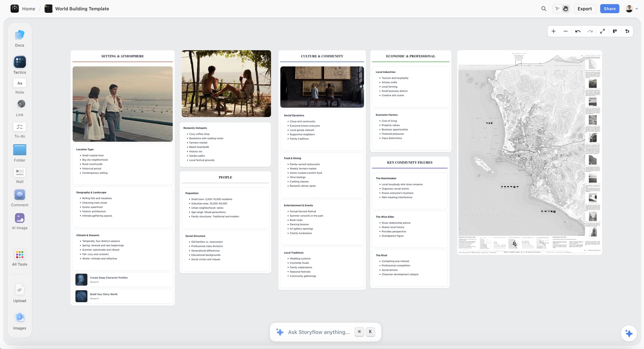This screenshot has height=349, width=644.
Task: Click the Local Industries heading
Action: tap(386, 72)
